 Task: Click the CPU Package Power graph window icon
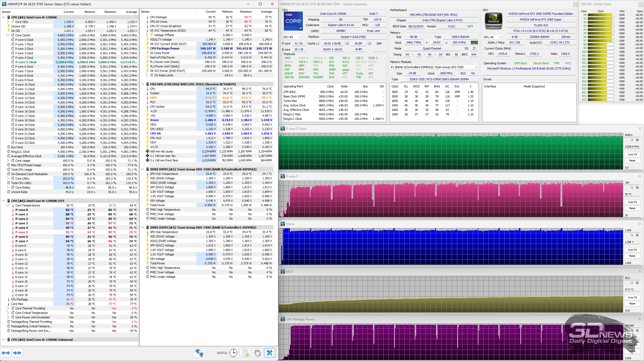tap(283, 319)
